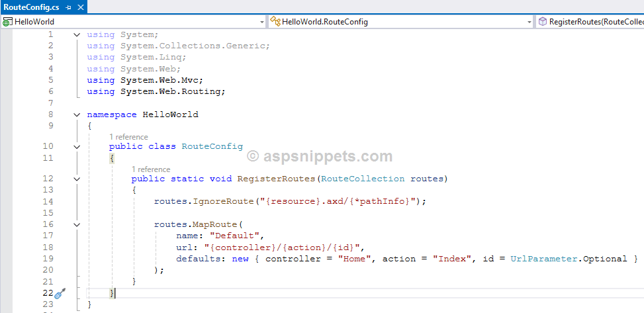Click the "Default" route name string
Viewport: 644px width, 313px height.
234,236
